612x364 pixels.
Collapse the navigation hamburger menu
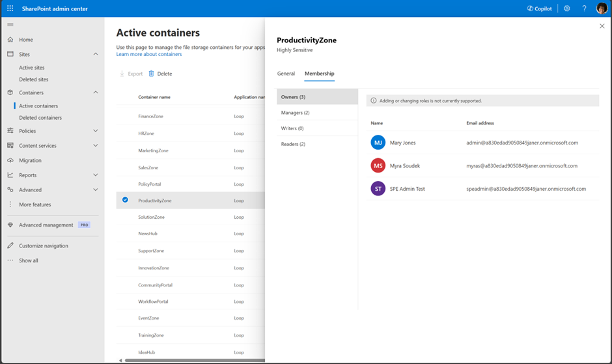pos(10,25)
